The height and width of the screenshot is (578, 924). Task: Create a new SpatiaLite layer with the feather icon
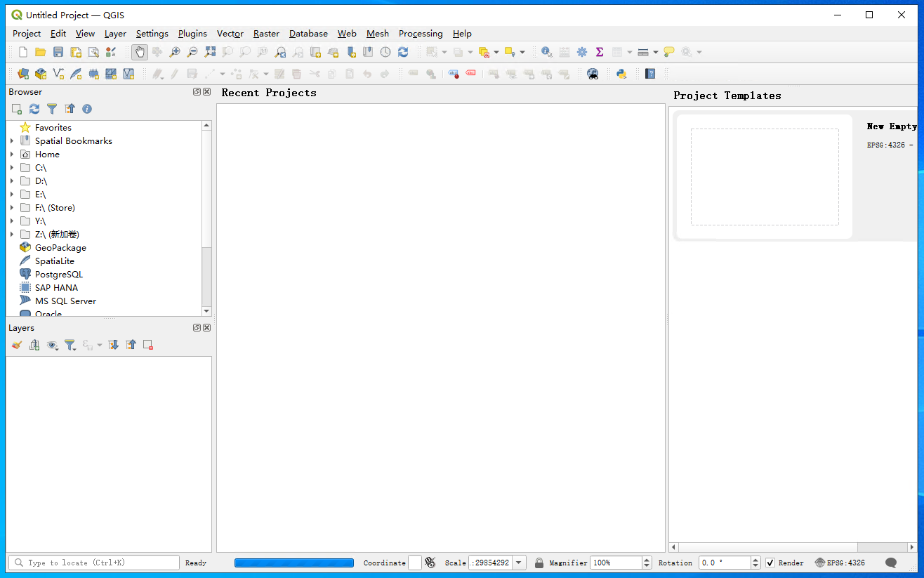click(x=76, y=74)
